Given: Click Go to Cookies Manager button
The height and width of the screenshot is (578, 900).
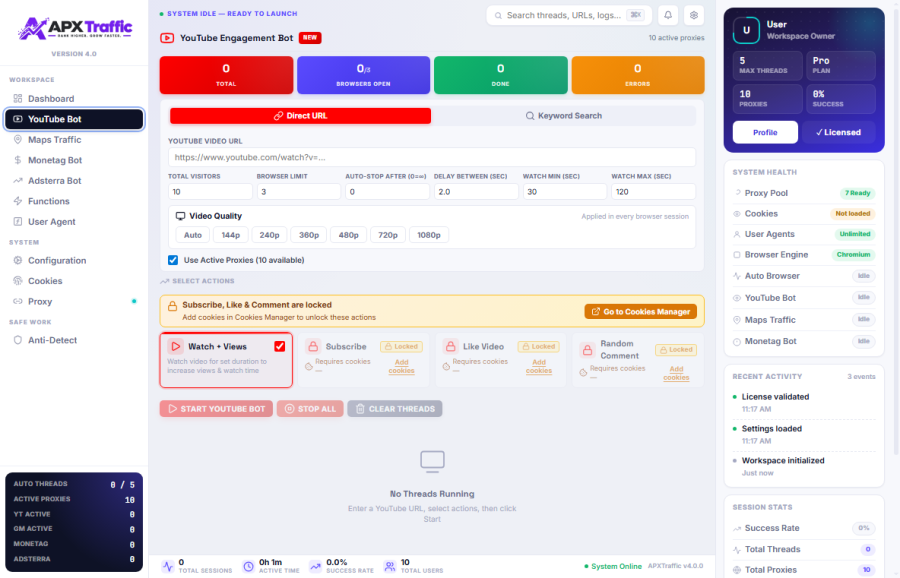Looking at the screenshot, I should tap(641, 311).
